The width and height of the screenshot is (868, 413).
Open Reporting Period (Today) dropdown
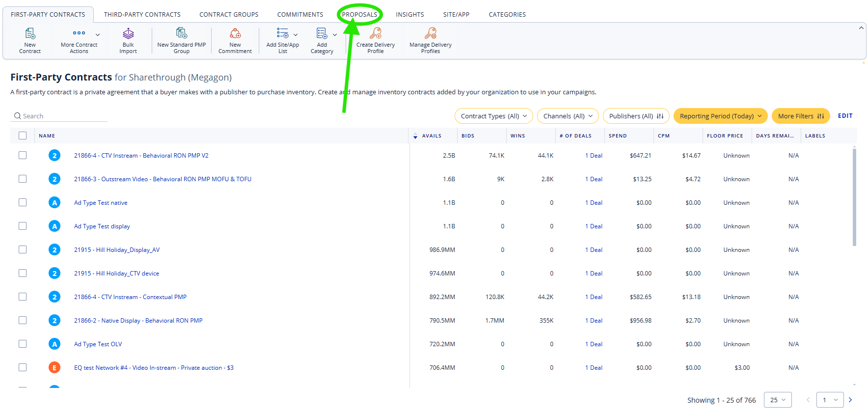click(x=721, y=116)
